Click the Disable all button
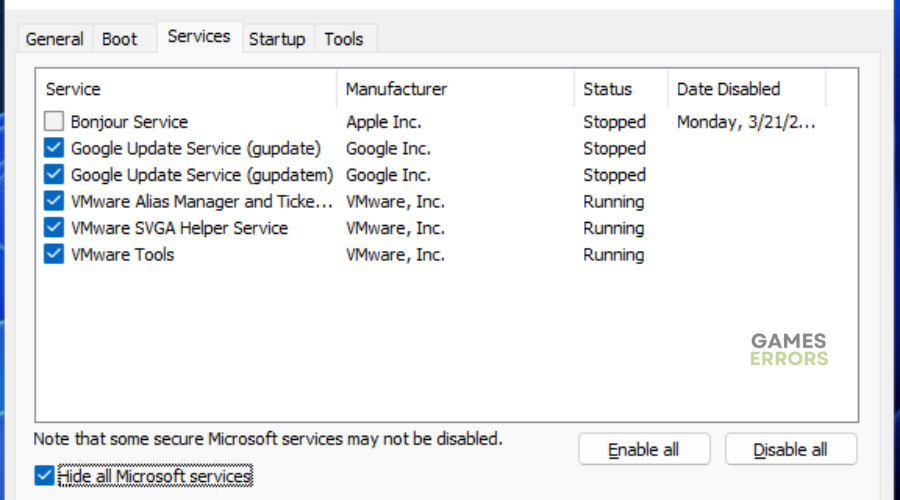 (790, 449)
